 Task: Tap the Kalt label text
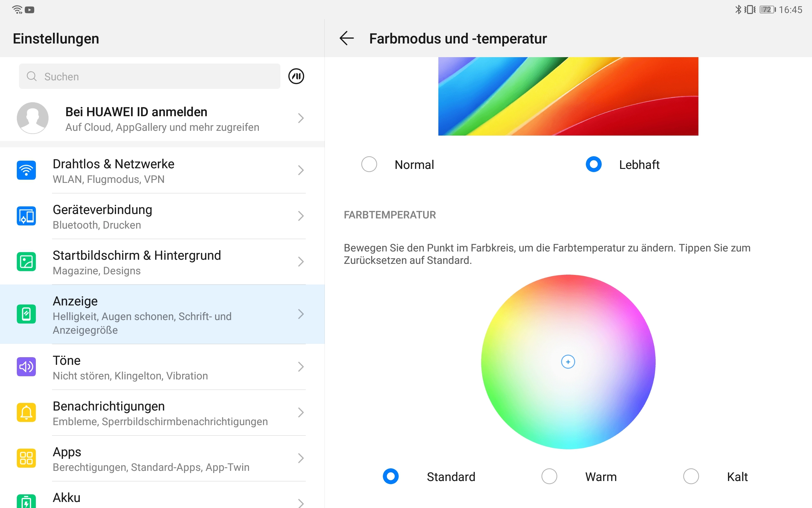[737, 477]
